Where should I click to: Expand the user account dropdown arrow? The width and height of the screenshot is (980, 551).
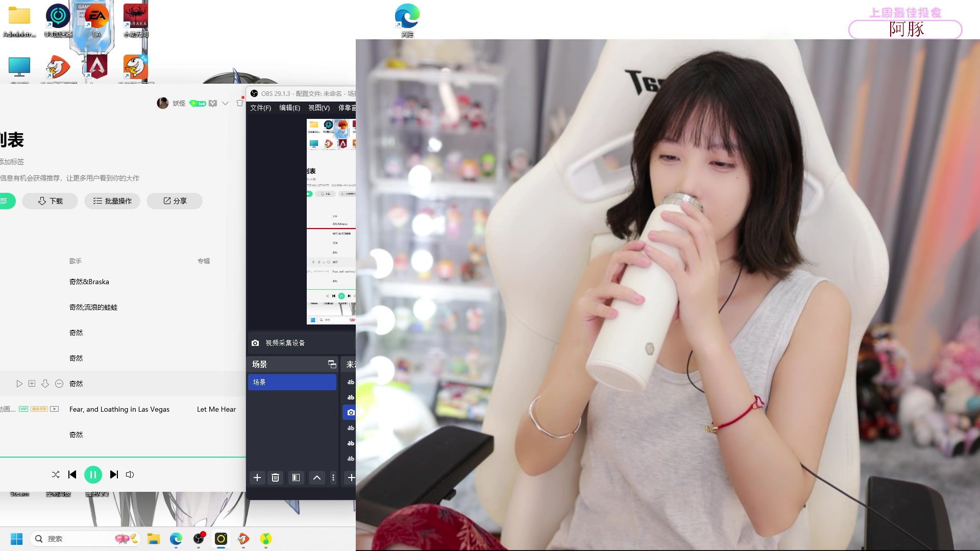[225, 103]
